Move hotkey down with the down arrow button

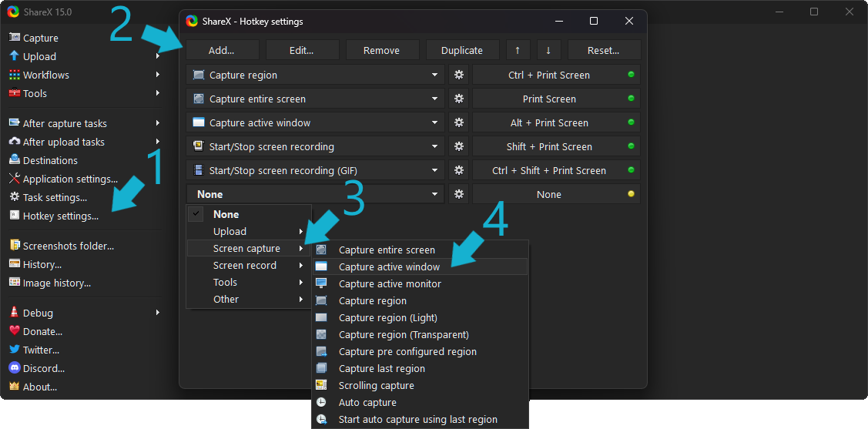(548, 50)
